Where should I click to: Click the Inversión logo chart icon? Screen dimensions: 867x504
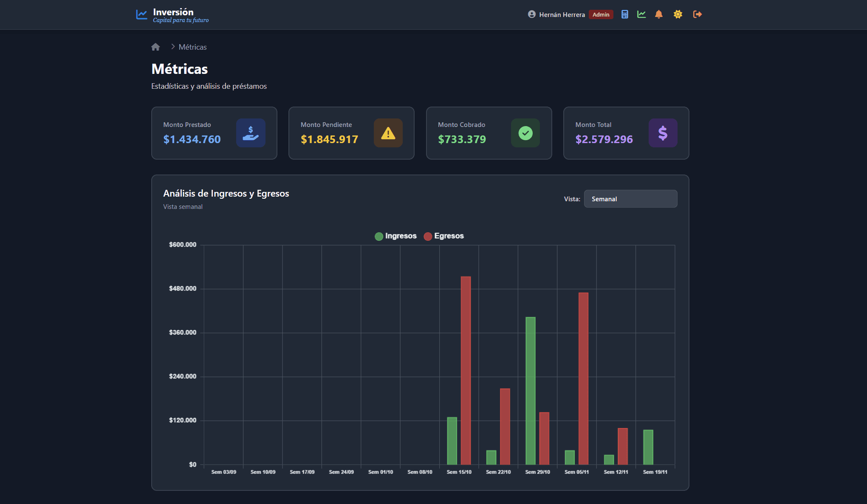tap(141, 14)
